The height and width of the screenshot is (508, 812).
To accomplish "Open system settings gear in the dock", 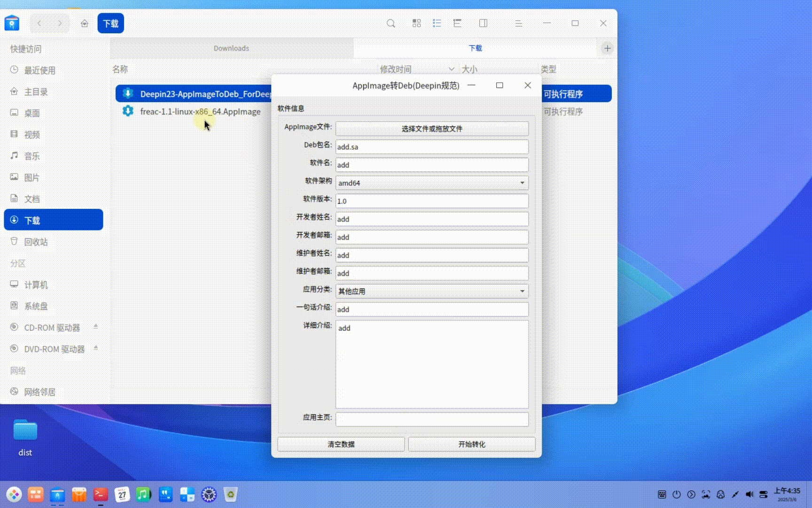I will [x=209, y=494].
